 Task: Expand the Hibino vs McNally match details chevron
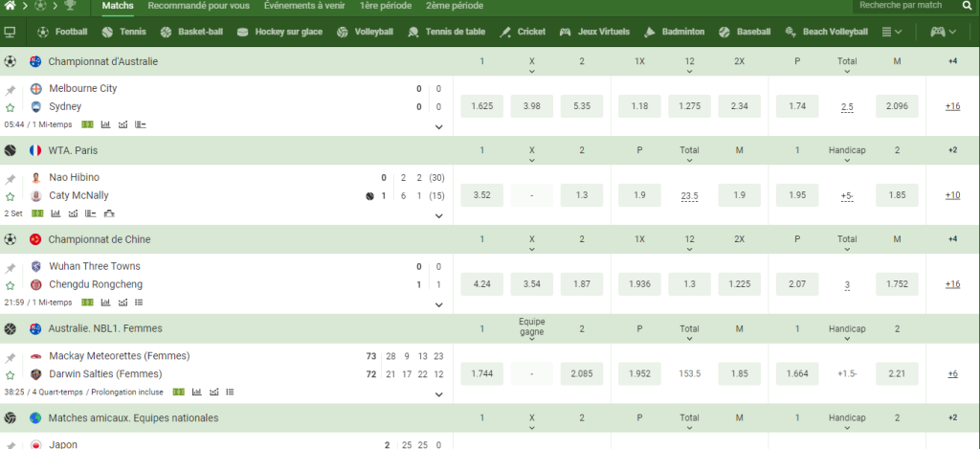pos(438,215)
